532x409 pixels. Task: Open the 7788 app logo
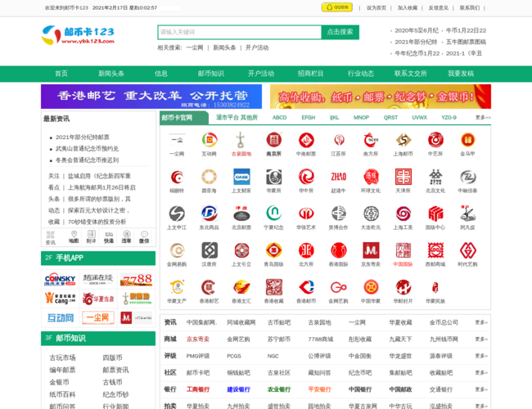point(137,279)
